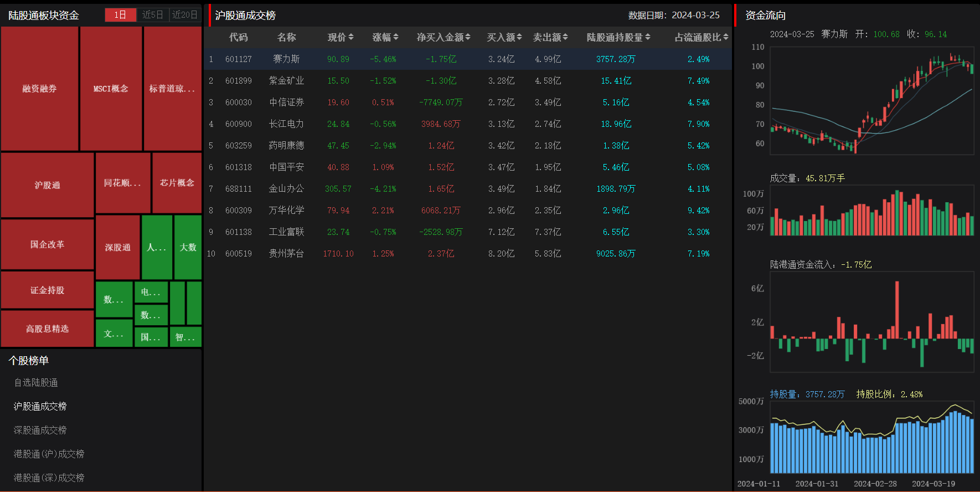Select the 同花顺 sector block
The height and width of the screenshot is (492, 980).
tap(123, 183)
